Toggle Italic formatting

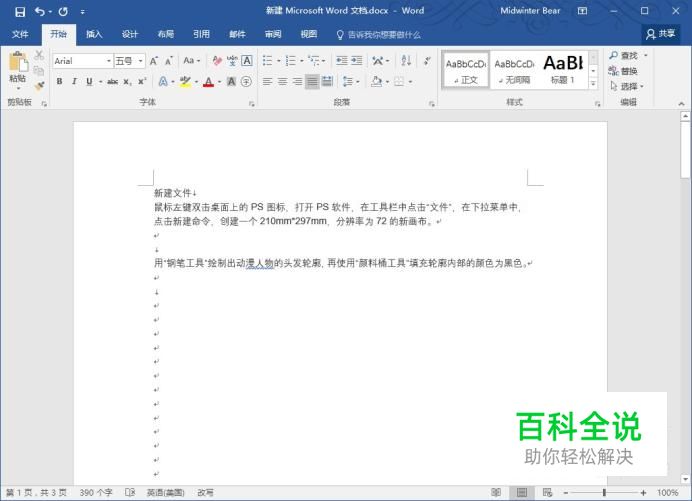click(x=74, y=82)
